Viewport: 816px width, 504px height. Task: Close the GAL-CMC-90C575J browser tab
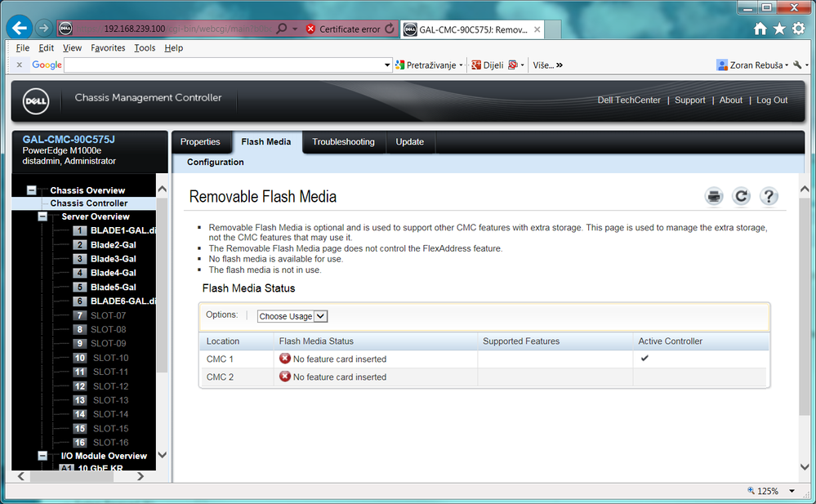click(537, 29)
